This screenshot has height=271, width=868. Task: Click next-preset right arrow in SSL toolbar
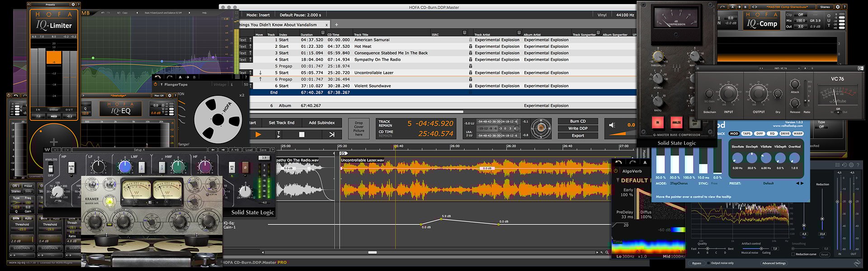tap(223, 150)
